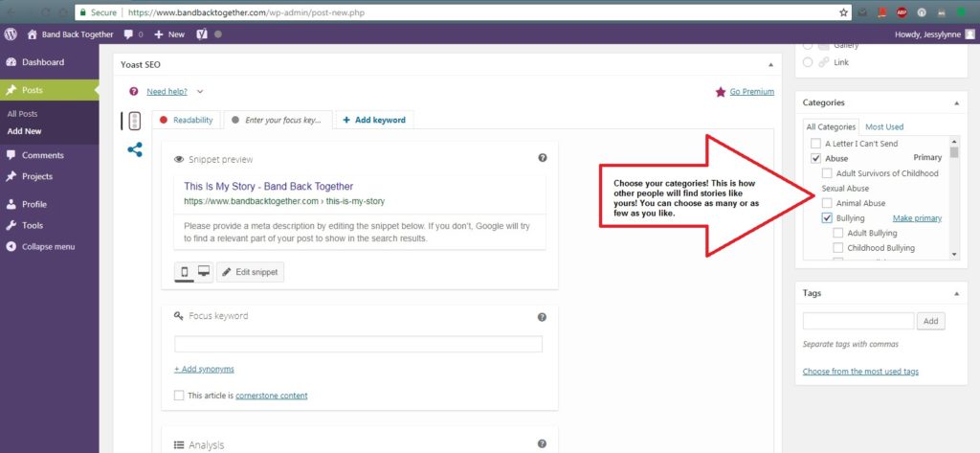The image size is (980, 453).
Task: Click the comments bubble in admin bar
Action: tap(128, 34)
